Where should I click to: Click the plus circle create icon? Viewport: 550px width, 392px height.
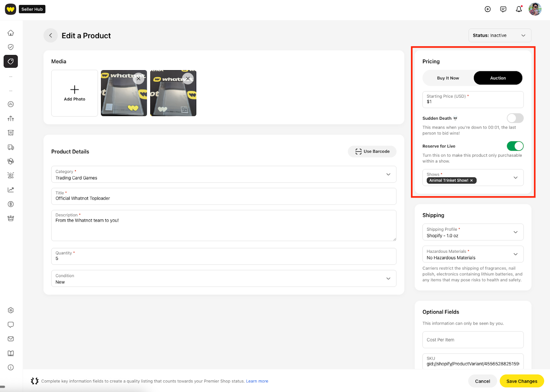point(487,9)
